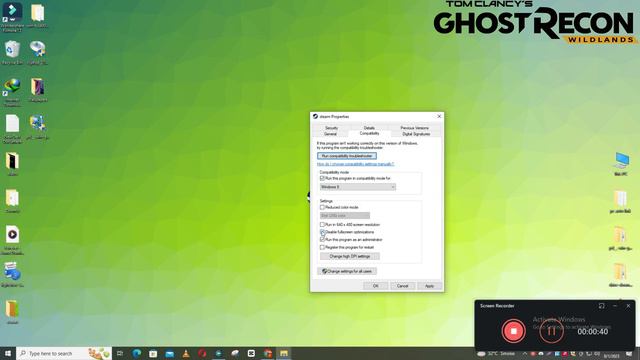This screenshot has width=640, height=360.
Task: Open the Recycle Bin on desktop
Action: (12, 53)
